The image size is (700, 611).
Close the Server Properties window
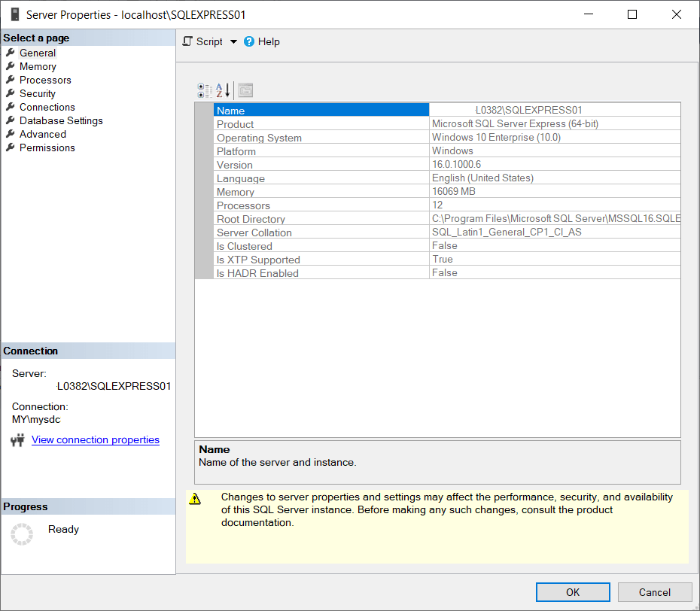677,14
